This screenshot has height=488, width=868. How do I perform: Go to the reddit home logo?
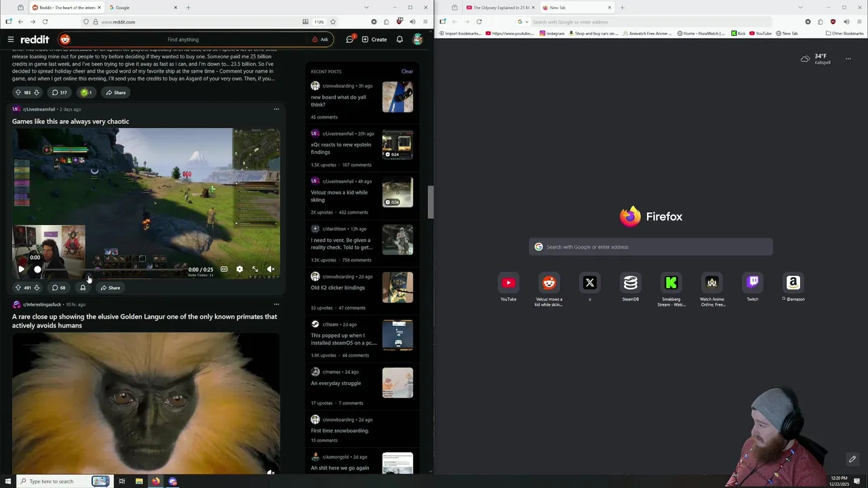click(x=28, y=39)
